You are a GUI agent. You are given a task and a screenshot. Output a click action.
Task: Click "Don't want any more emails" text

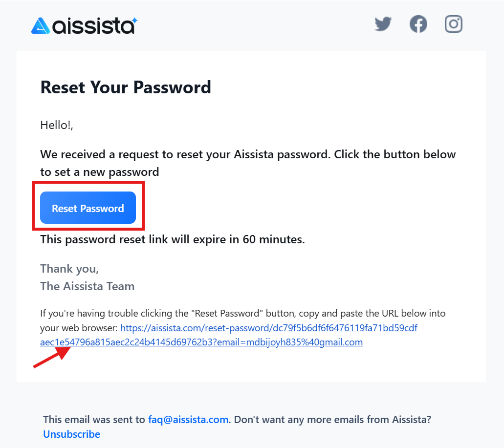tap(332, 419)
